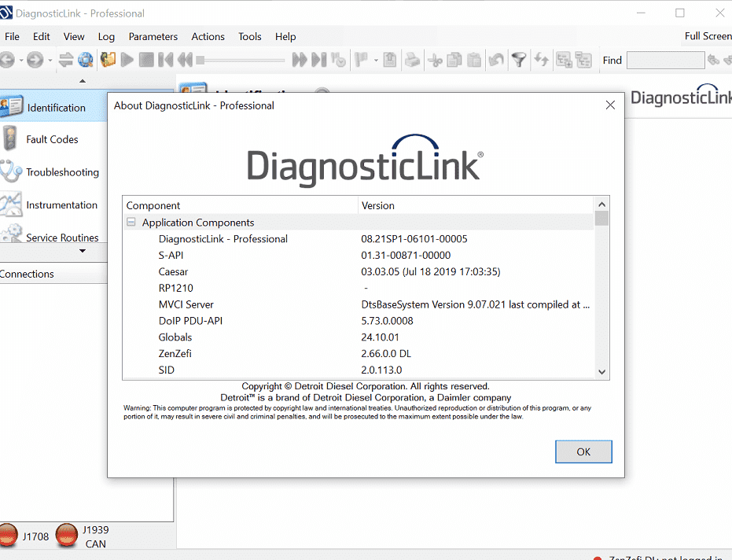The image size is (732, 560).
Task: Click the Copy toolbar icon
Action: point(454,60)
